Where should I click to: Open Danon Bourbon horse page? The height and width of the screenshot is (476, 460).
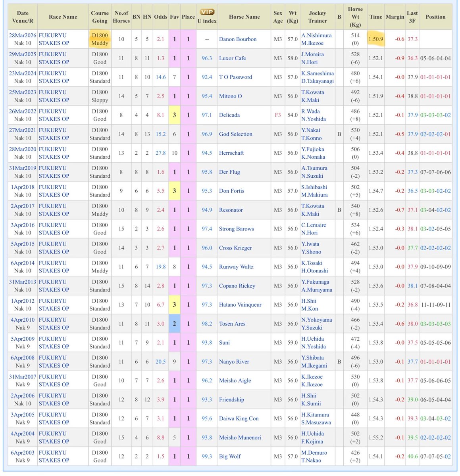tap(238, 39)
